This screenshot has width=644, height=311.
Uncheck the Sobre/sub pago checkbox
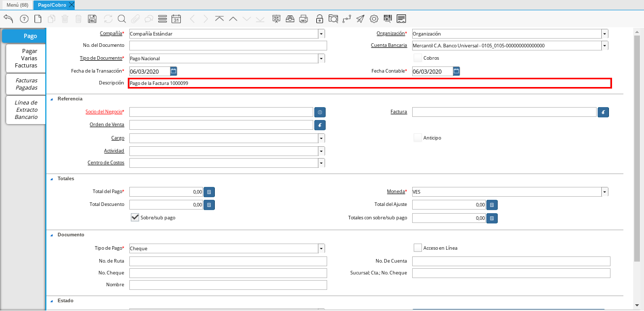[135, 217]
